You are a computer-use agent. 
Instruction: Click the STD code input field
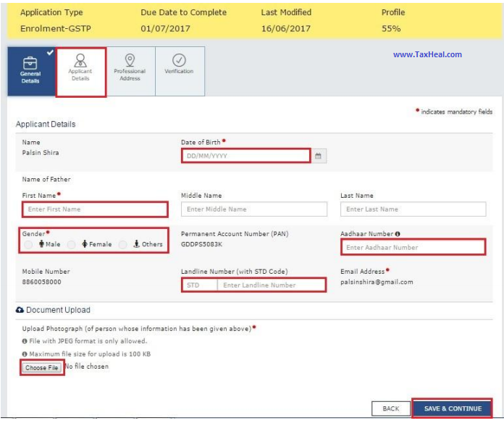click(199, 285)
